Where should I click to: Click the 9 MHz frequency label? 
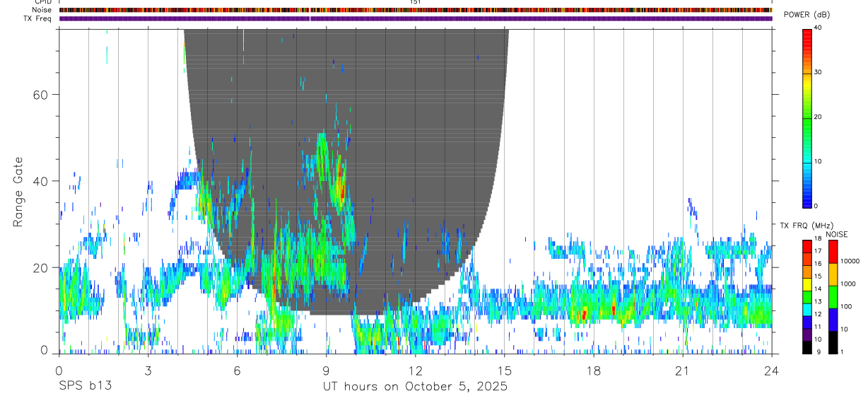[x=819, y=351]
